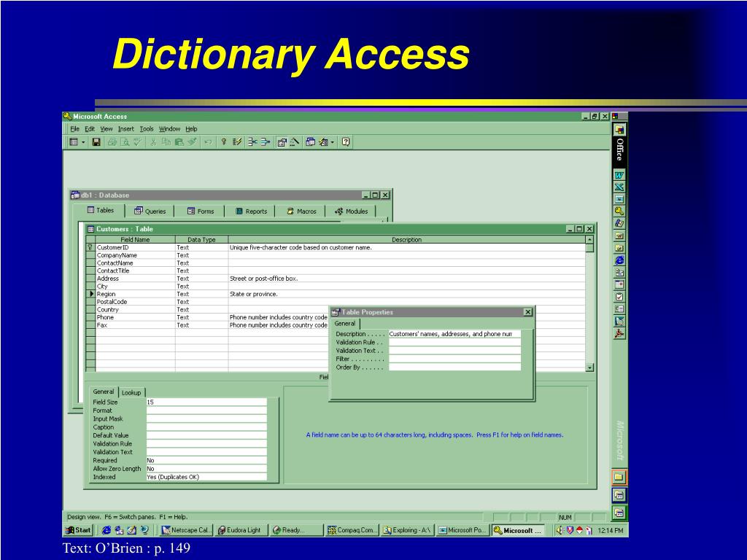Toggle the Properties toolbar icon
Image resolution: width=747 pixels, height=560 pixels.
click(x=282, y=142)
